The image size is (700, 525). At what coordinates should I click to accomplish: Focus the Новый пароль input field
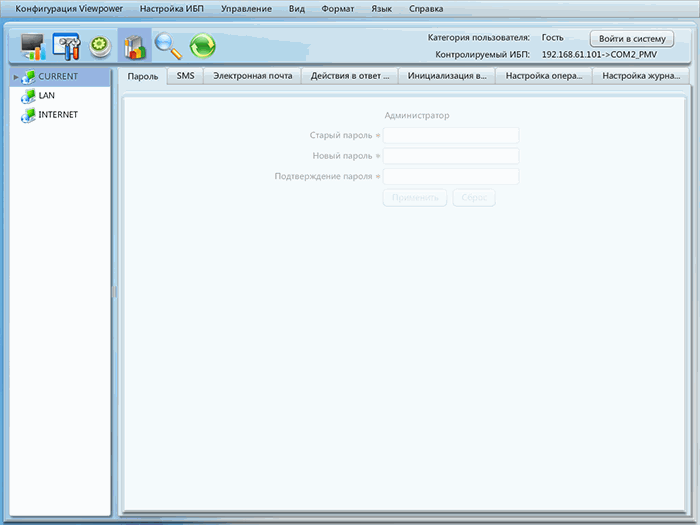pyautogui.click(x=451, y=156)
